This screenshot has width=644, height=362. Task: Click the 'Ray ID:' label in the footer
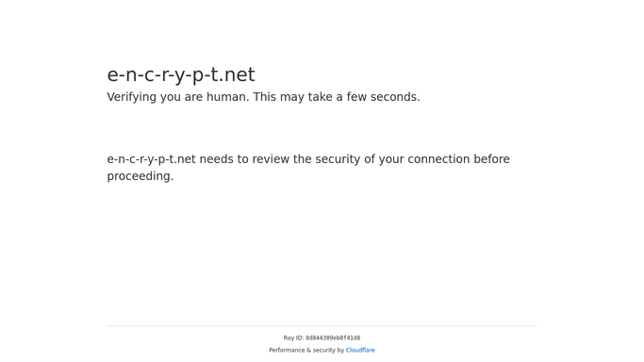(293, 337)
